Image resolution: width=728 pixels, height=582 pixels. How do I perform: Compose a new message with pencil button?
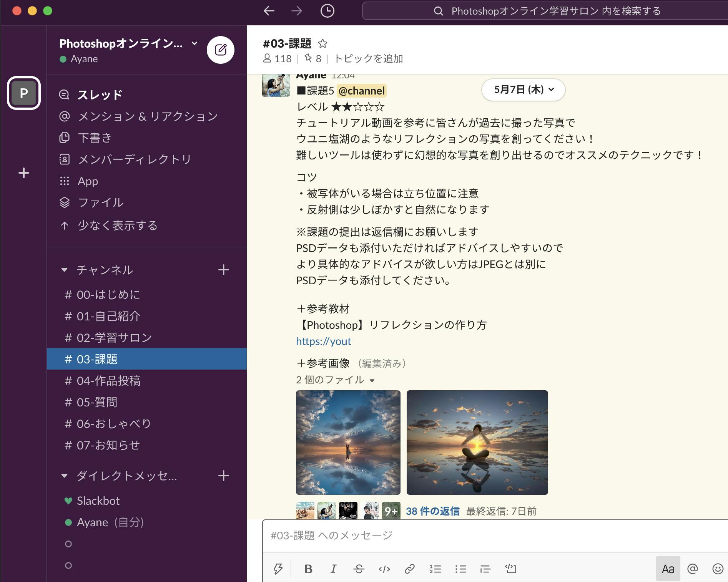click(x=221, y=50)
